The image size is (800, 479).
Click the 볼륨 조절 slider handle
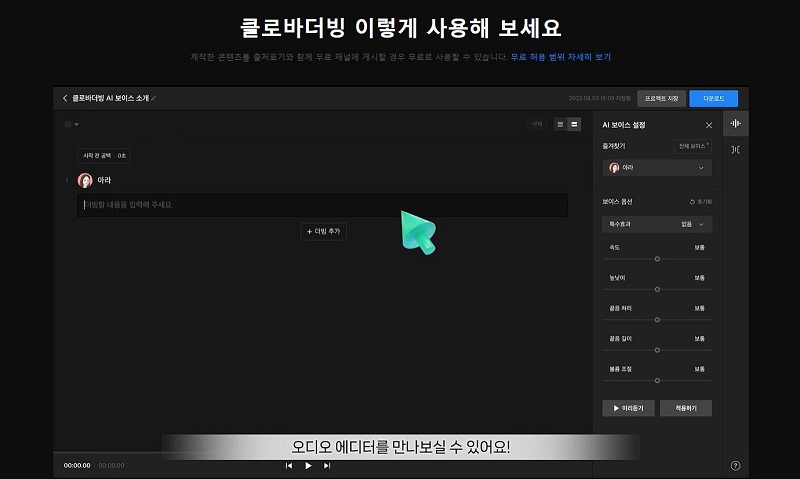pos(657,381)
